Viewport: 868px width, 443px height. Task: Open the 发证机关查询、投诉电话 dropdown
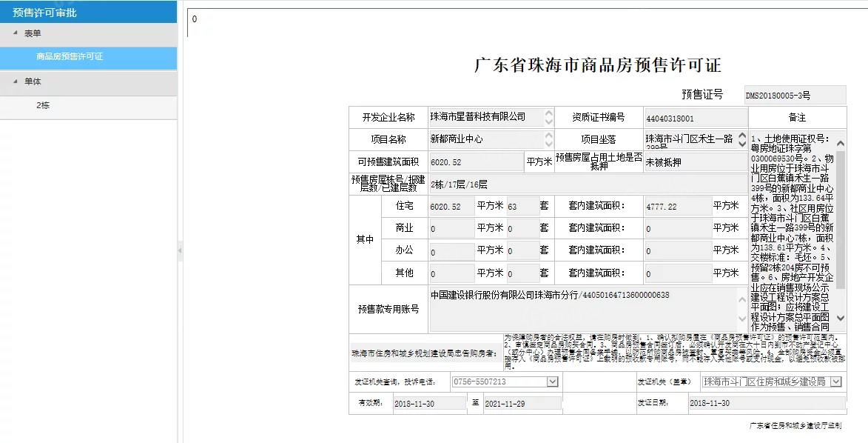tap(553, 382)
